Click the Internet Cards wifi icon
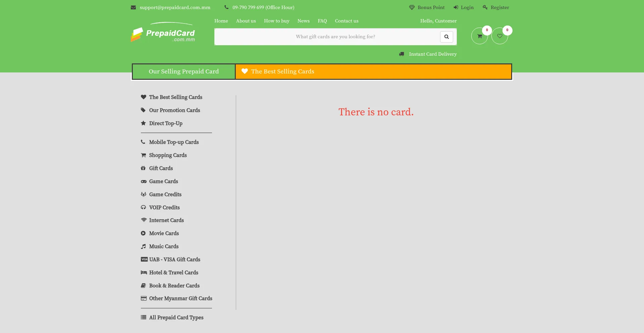Image resolution: width=644 pixels, height=333 pixels. tap(144, 220)
